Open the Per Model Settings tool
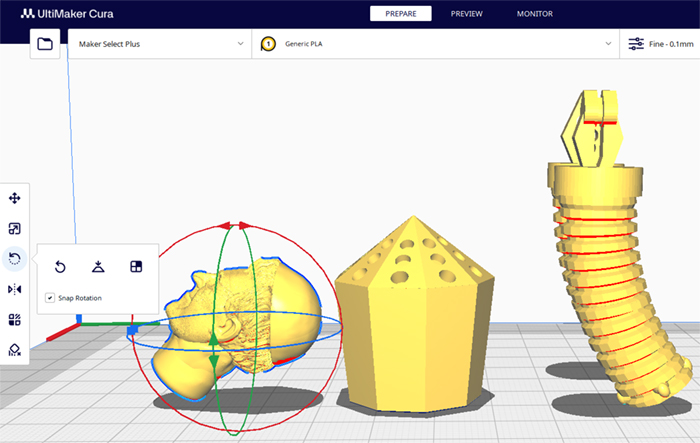Image resolution: width=700 pixels, height=443 pixels. pyautogui.click(x=14, y=320)
